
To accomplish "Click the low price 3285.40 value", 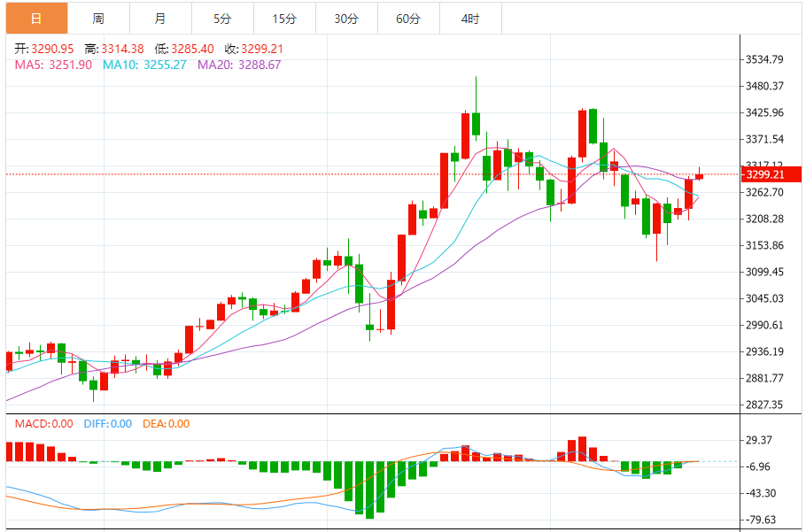I will click(192, 49).
